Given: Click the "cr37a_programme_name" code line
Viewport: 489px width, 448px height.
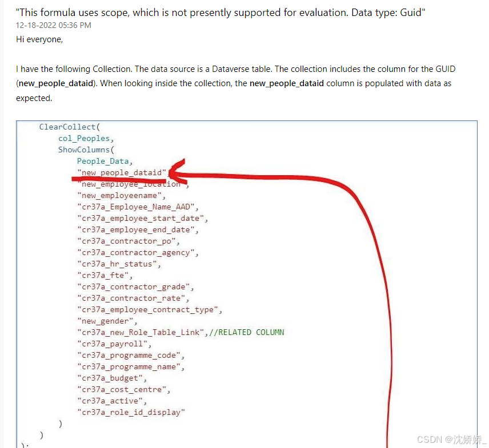Looking at the screenshot, I should pos(131,367).
